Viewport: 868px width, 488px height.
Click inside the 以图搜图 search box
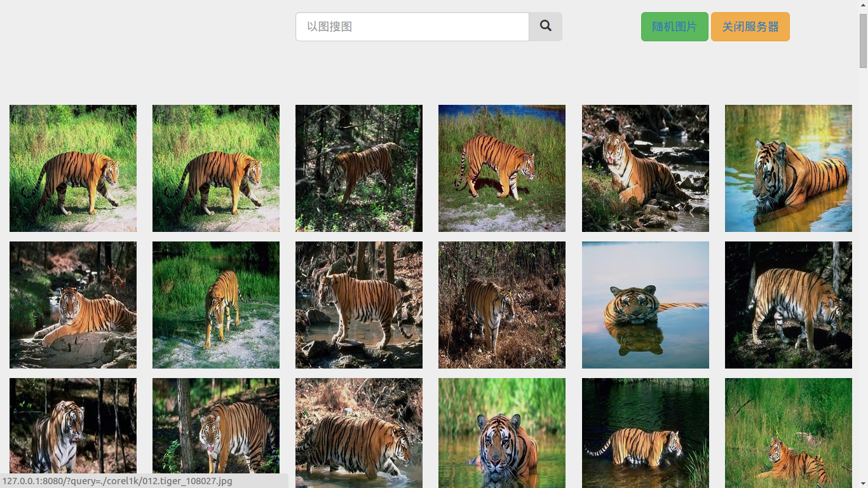click(412, 26)
